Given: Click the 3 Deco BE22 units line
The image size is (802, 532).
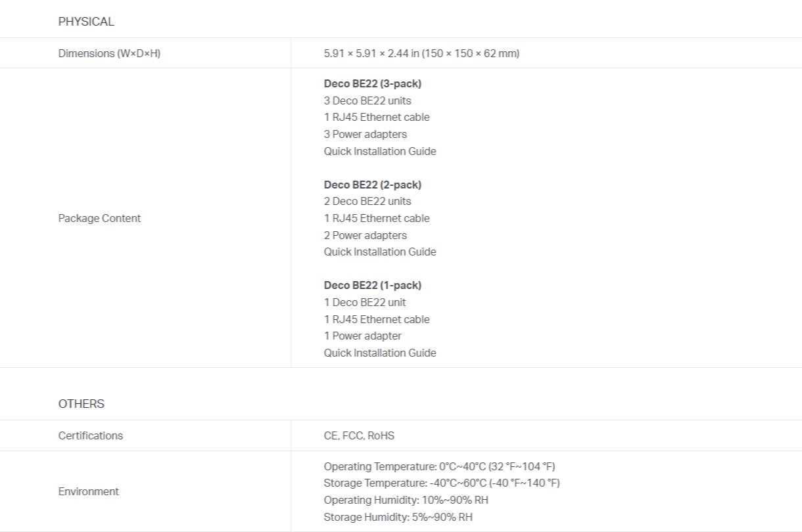Looking at the screenshot, I should pos(367,100).
